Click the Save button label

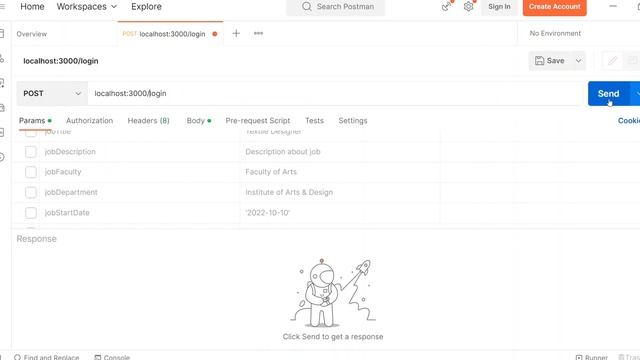point(556,61)
